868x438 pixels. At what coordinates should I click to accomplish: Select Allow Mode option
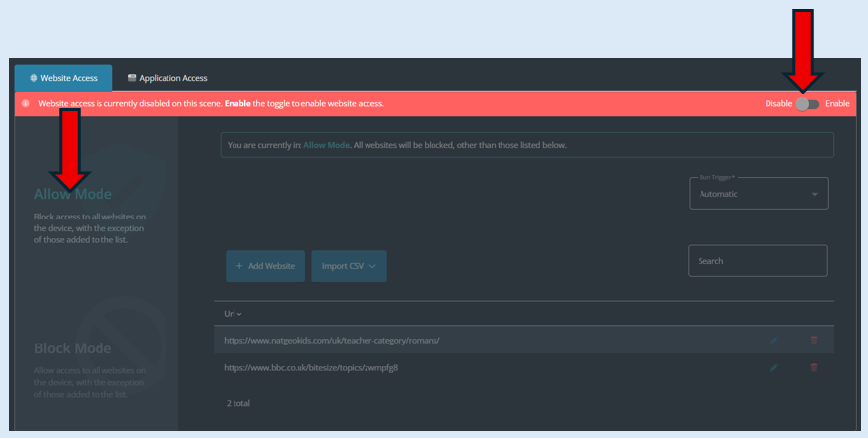coord(73,194)
